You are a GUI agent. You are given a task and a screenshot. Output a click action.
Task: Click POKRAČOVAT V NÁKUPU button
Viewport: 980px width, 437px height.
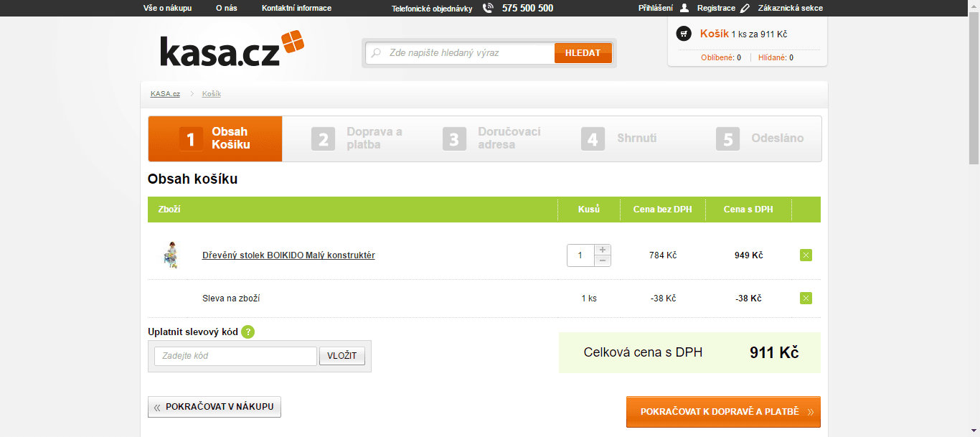coord(215,407)
